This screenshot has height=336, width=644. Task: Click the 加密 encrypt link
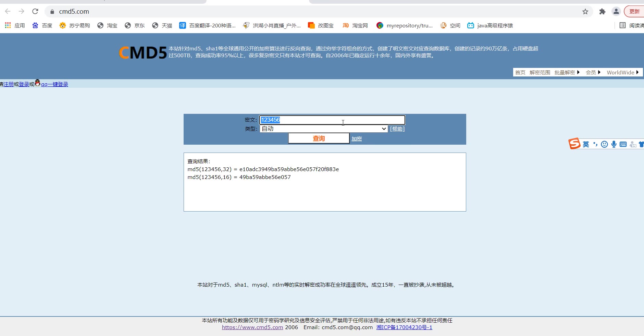(357, 139)
